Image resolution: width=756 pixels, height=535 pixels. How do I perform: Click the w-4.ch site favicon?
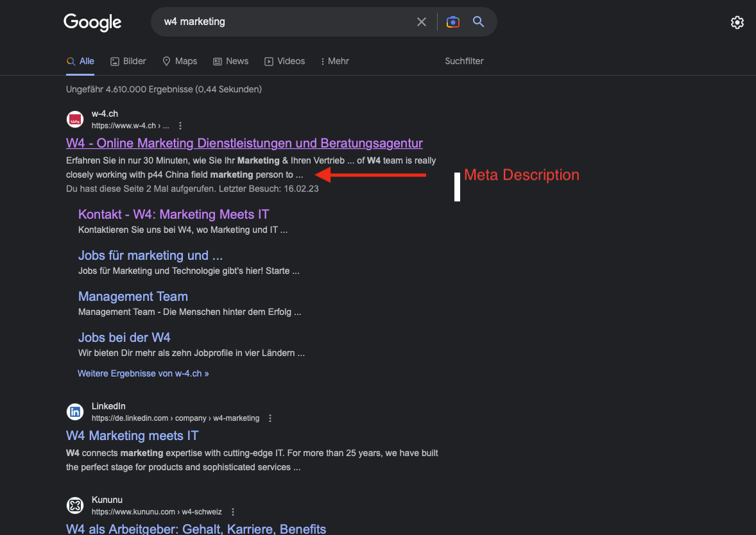[x=74, y=119]
